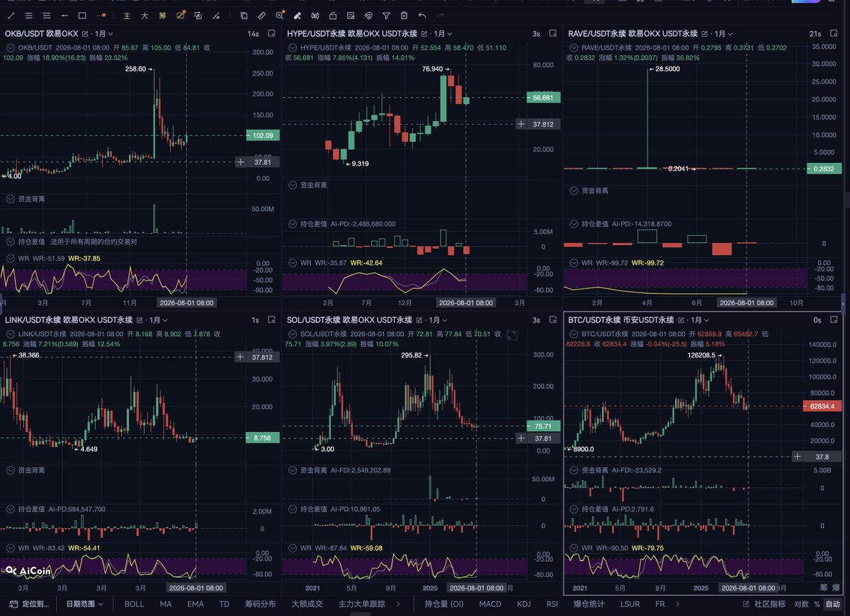Select the MACD indicator tab
The image size is (850, 616).
pyautogui.click(x=490, y=604)
